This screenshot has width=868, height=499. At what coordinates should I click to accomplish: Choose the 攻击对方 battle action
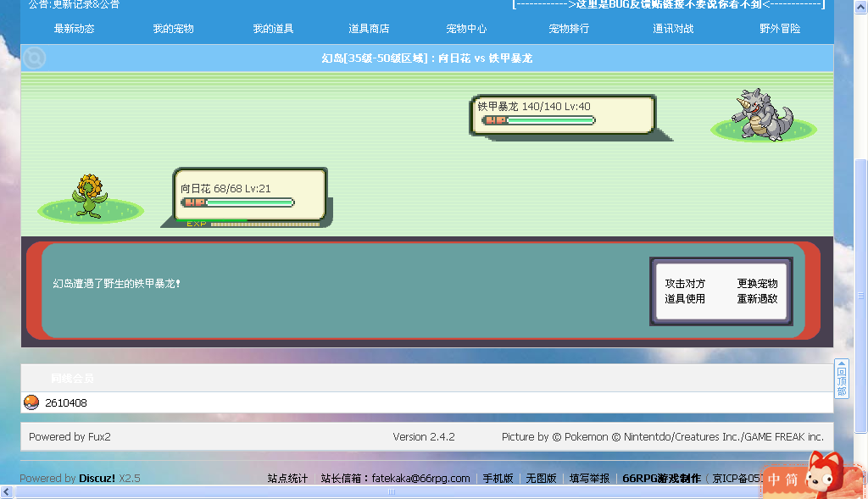pos(685,283)
